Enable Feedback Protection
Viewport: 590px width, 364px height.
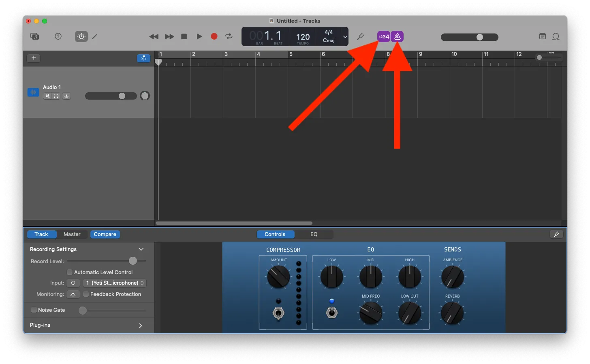[86, 294]
